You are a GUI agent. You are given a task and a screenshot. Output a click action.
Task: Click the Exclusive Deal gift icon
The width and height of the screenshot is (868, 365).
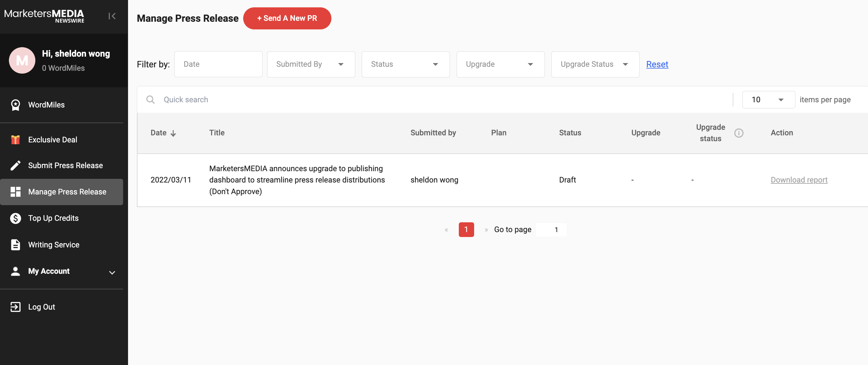coord(16,140)
